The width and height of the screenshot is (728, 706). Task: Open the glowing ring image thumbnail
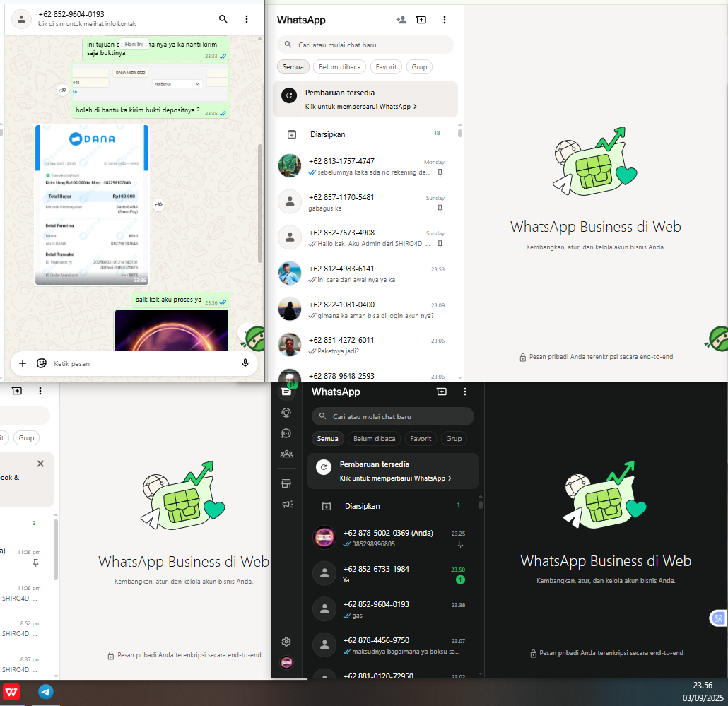[x=172, y=331]
